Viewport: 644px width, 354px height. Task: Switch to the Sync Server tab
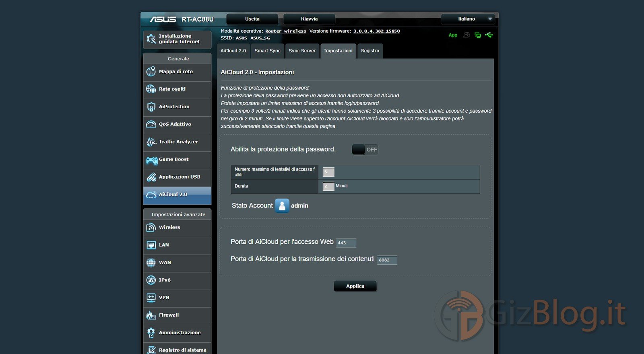[x=302, y=51]
